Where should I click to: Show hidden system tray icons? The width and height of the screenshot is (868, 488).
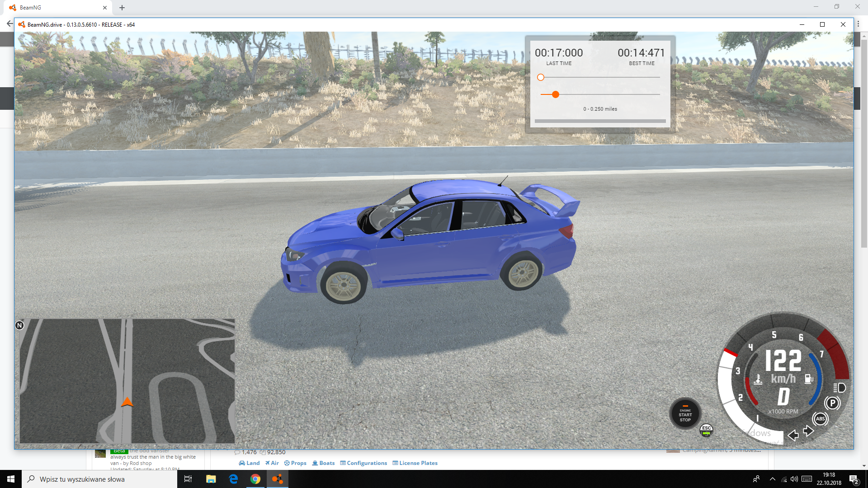pos(772,479)
